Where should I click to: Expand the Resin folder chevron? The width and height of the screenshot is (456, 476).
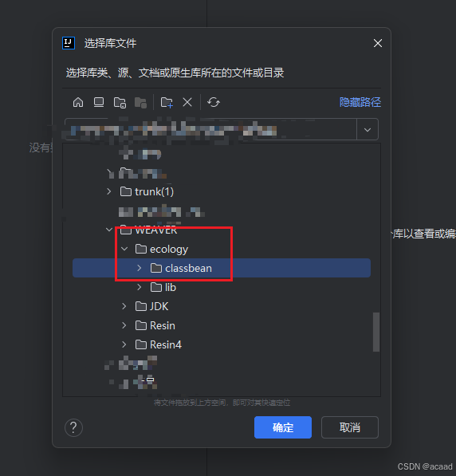[124, 325]
